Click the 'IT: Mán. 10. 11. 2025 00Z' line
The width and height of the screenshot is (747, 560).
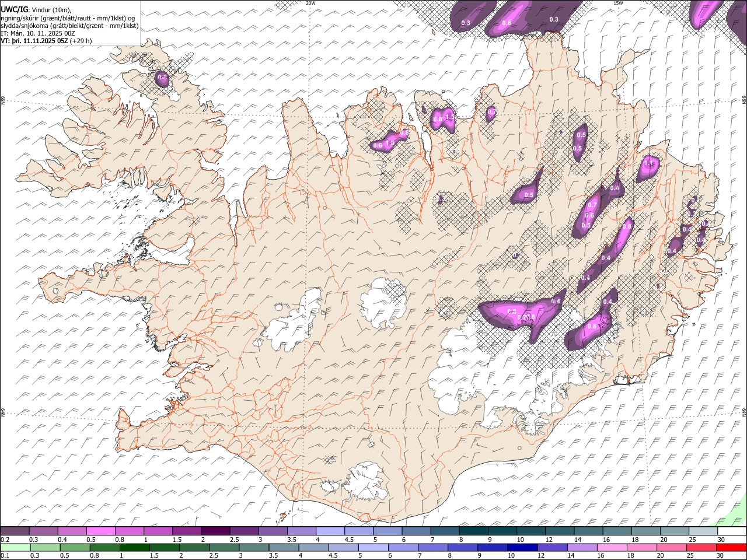(x=38, y=33)
